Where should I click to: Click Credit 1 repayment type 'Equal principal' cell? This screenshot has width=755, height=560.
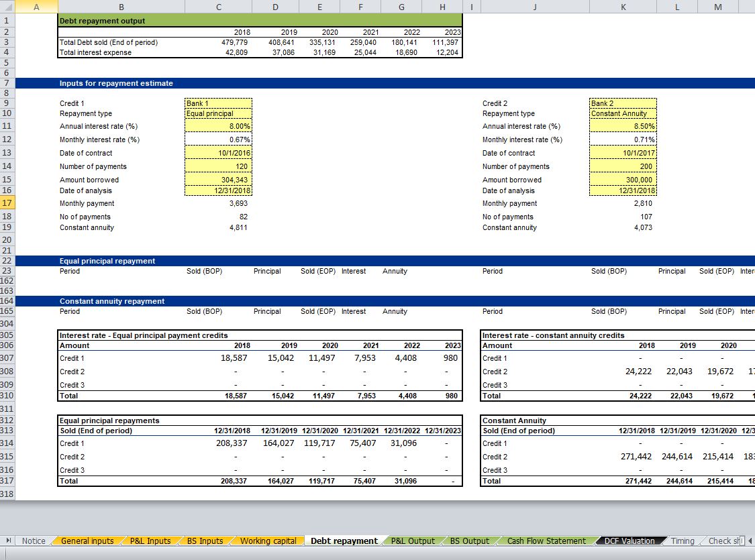[218, 113]
